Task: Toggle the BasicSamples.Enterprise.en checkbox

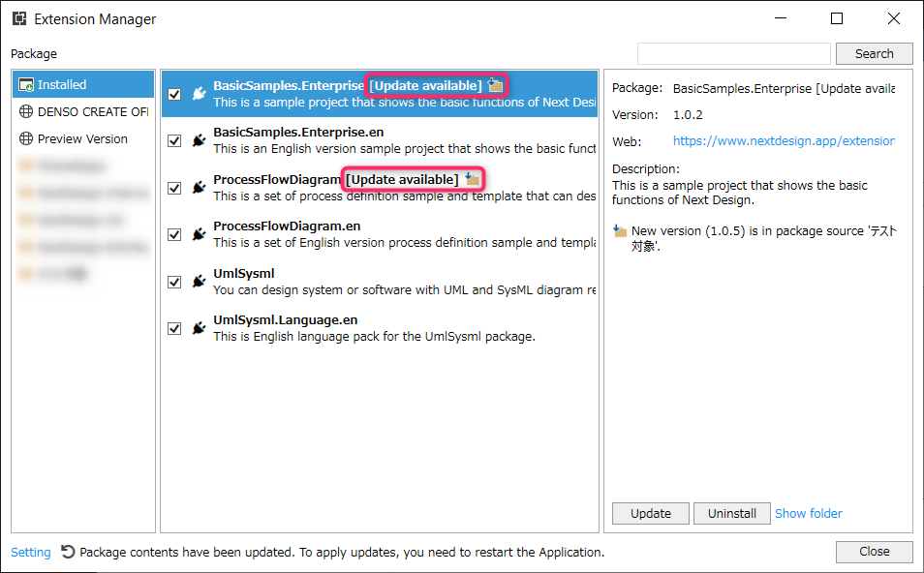Action: (174, 140)
